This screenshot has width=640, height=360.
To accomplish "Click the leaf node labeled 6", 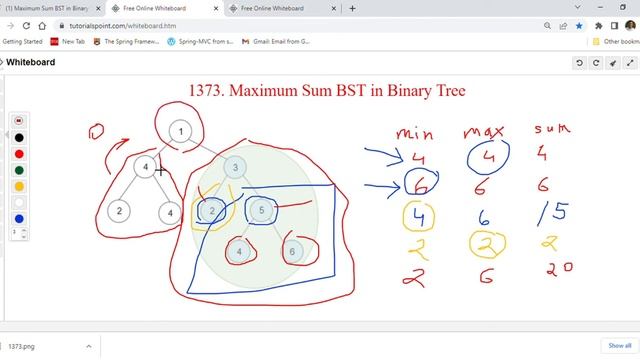I will (292, 251).
